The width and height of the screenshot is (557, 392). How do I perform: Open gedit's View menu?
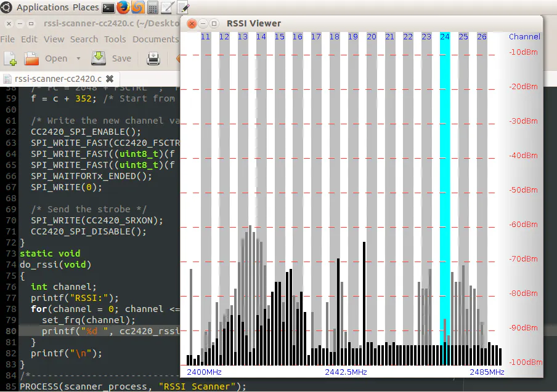54,39
